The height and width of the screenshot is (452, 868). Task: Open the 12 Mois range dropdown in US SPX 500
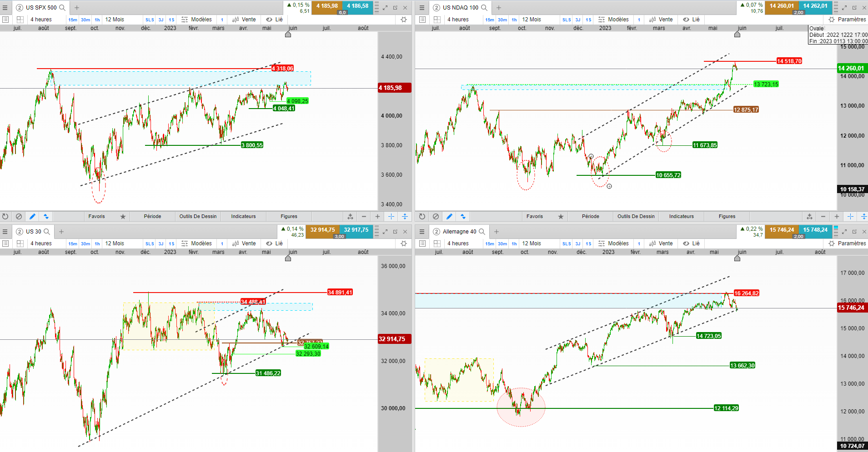(115, 20)
